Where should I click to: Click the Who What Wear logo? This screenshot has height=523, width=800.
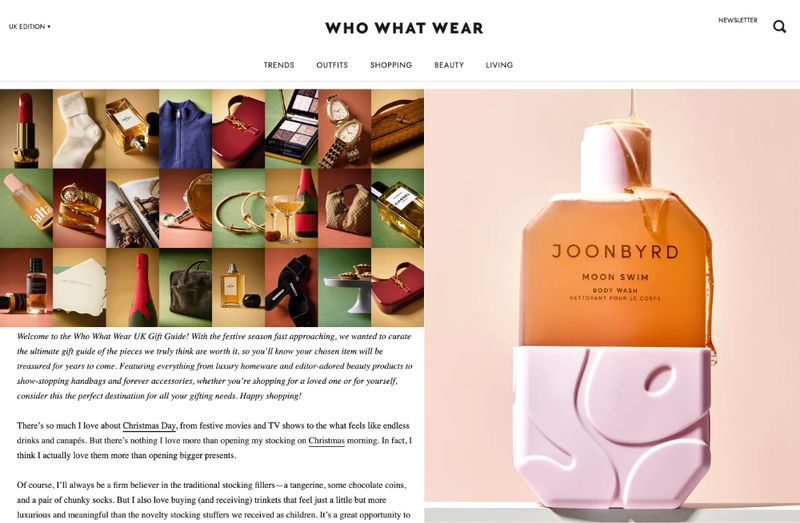(x=404, y=28)
